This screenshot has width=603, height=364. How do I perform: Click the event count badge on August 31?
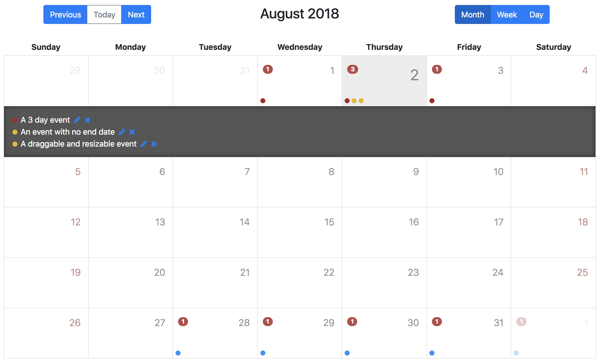(x=437, y=321)
